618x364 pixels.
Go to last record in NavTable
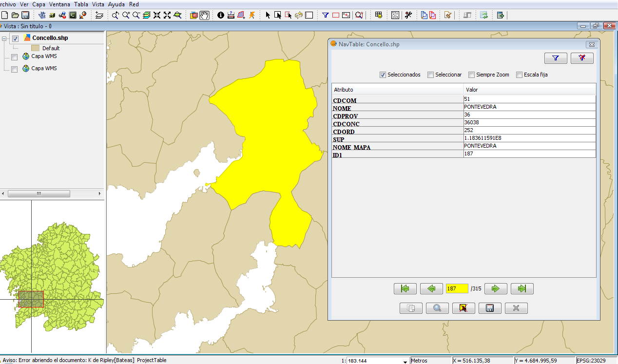pyautogui.click(x=522, y=288)
